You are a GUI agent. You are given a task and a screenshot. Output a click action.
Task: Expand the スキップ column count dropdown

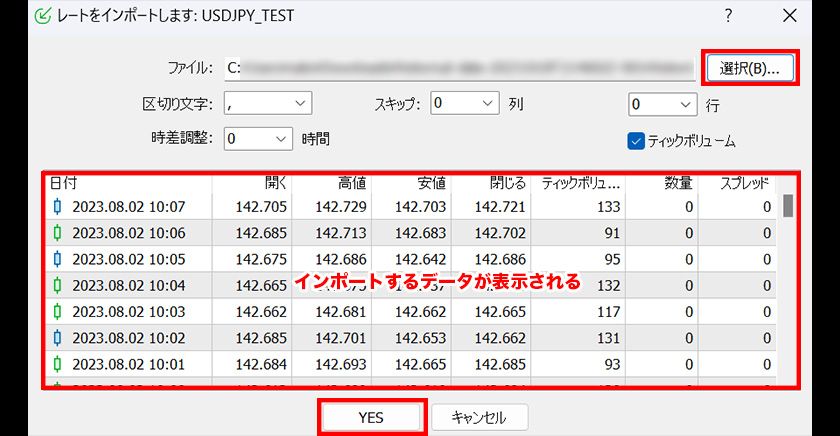(x=465, y=103)
